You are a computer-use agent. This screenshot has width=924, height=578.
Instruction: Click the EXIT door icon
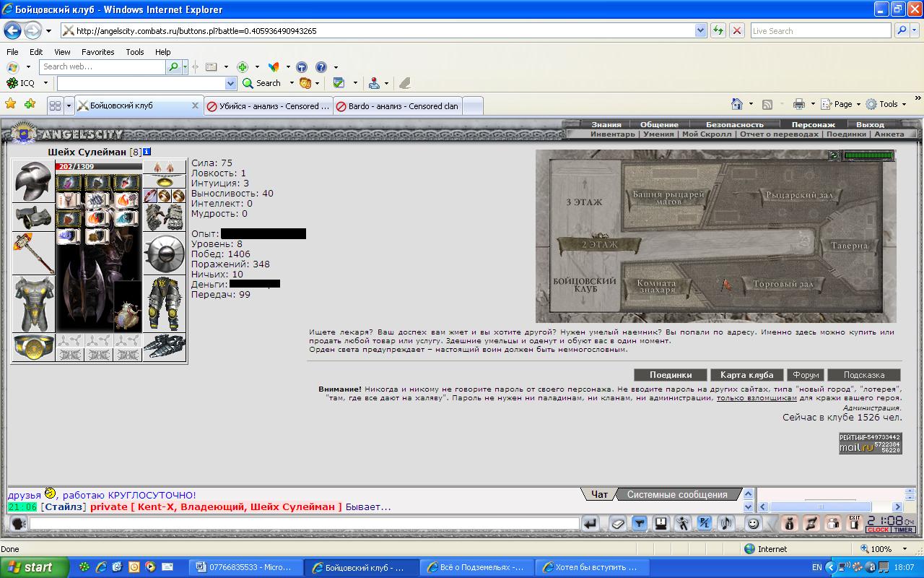pos(854,524)
